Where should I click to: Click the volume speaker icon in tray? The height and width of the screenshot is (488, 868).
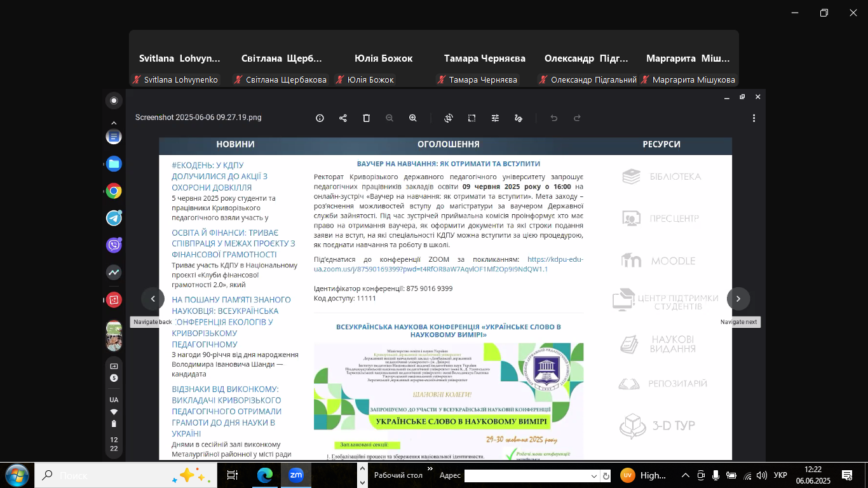click(761, 475)
